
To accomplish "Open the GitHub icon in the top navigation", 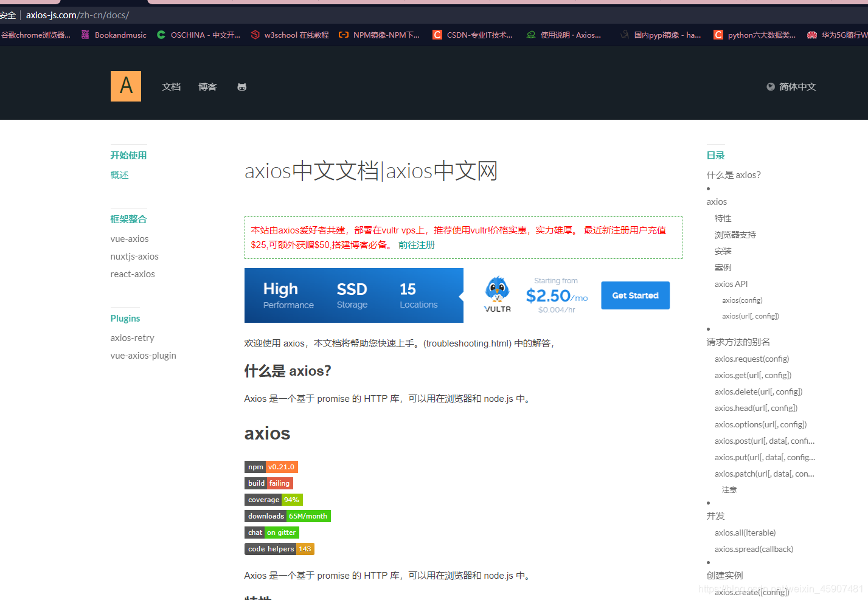I will [241, 86].
